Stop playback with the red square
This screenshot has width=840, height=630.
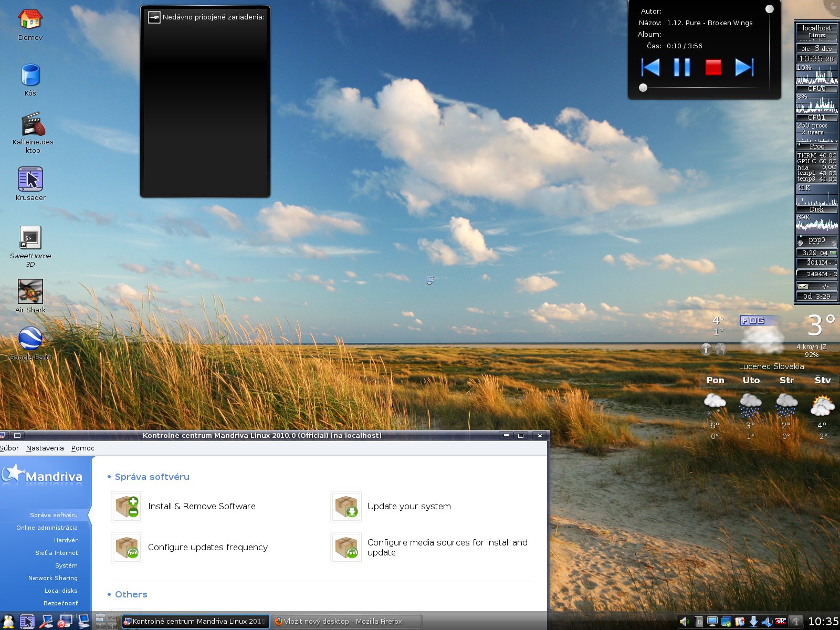(x=713, y=67)
